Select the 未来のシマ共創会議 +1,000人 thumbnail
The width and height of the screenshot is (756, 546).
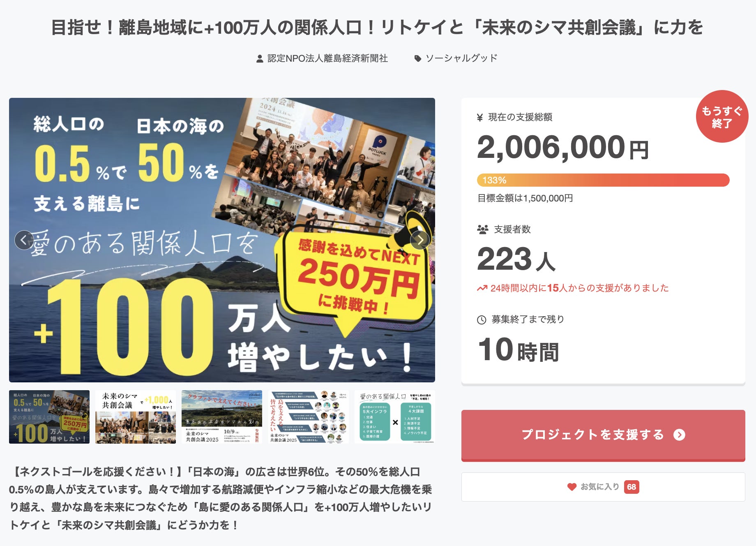[136, 417]
